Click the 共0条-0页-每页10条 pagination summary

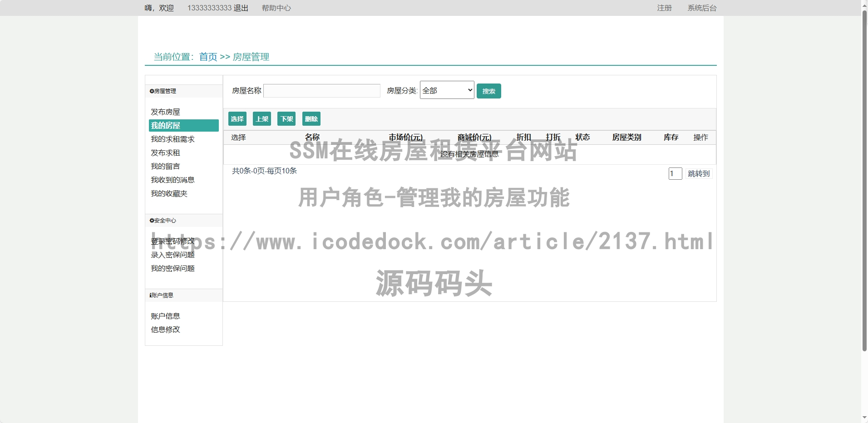(264, 171)
